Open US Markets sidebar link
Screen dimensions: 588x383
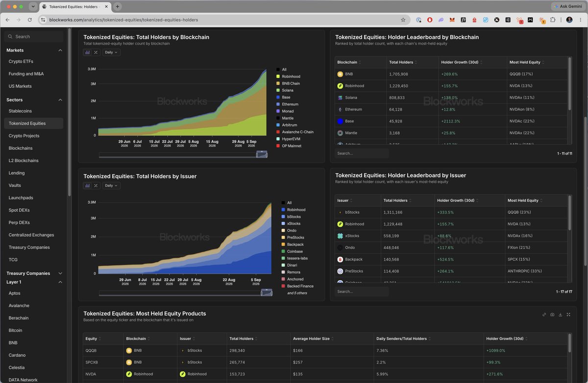point(20,86)
